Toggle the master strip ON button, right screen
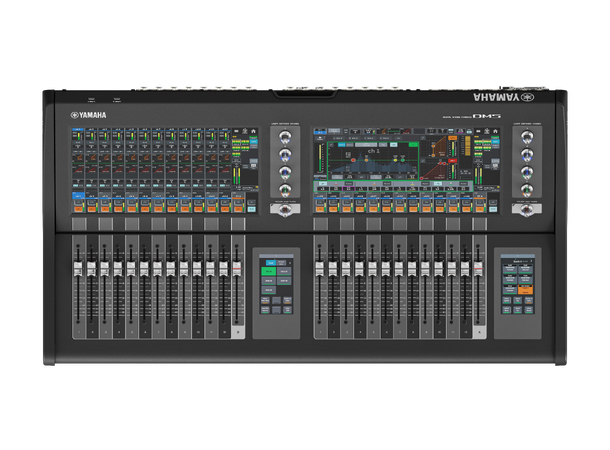This screenshot has height=450, width=610. point(479,209)
